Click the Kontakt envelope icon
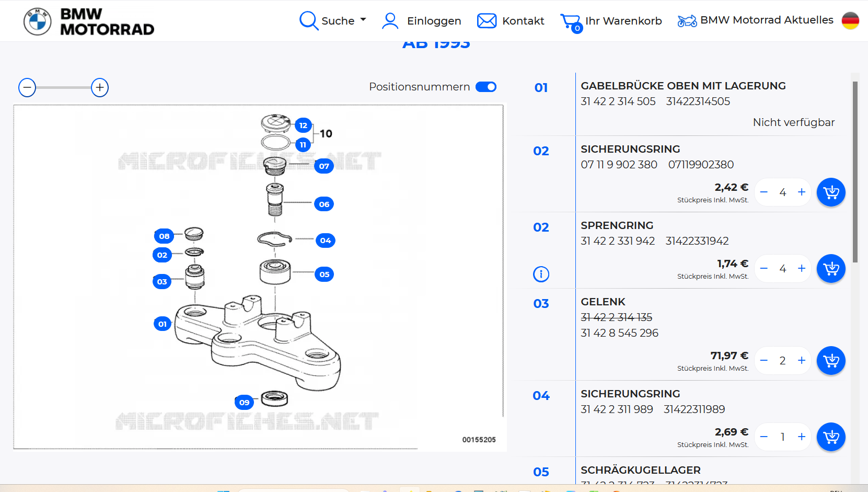Screen dimensions: 868x492 [x=487, y=21]
